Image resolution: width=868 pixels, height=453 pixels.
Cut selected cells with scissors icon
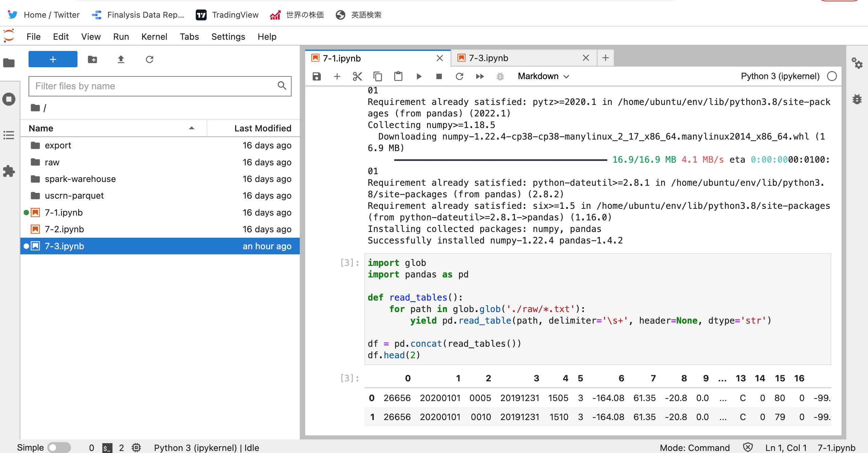point(358,76)
